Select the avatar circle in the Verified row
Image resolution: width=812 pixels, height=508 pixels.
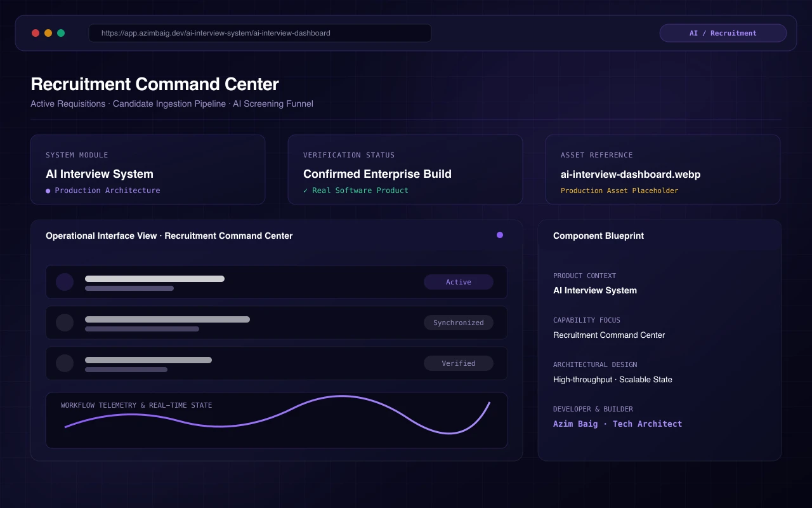65,363
